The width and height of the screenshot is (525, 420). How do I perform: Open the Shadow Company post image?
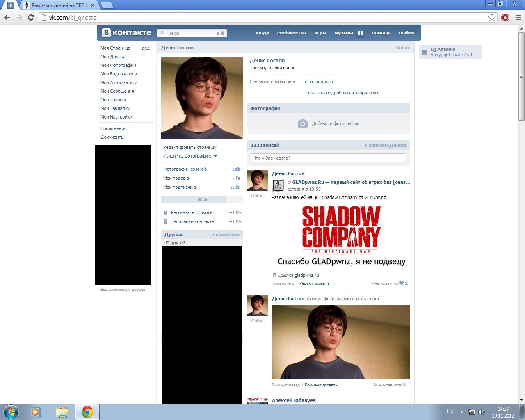(341, 236)
